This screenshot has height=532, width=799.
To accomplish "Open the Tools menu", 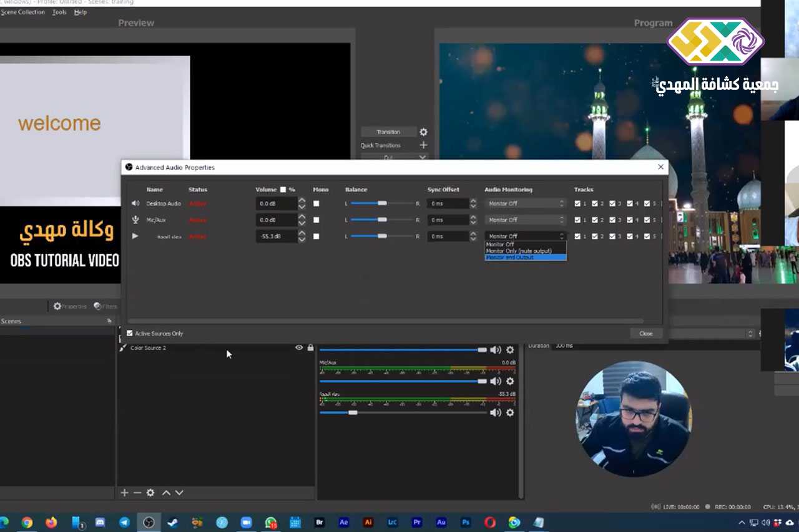I will pos(59,12).
